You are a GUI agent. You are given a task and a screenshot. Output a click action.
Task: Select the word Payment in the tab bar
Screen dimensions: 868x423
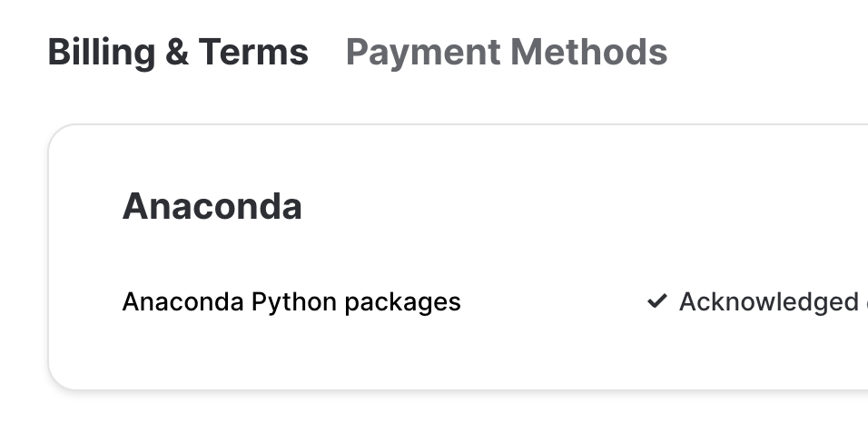pos(412,53)
